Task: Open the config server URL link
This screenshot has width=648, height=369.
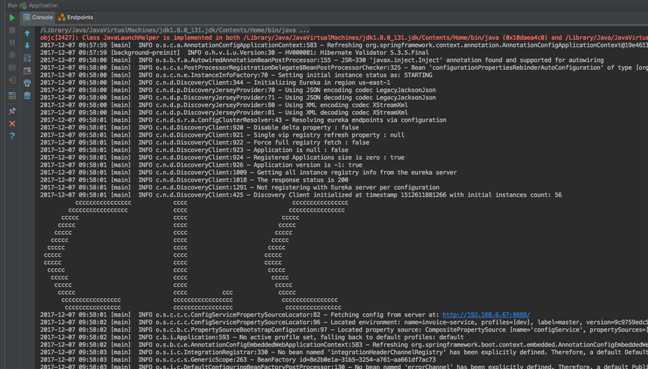Action: pos(485,315)
